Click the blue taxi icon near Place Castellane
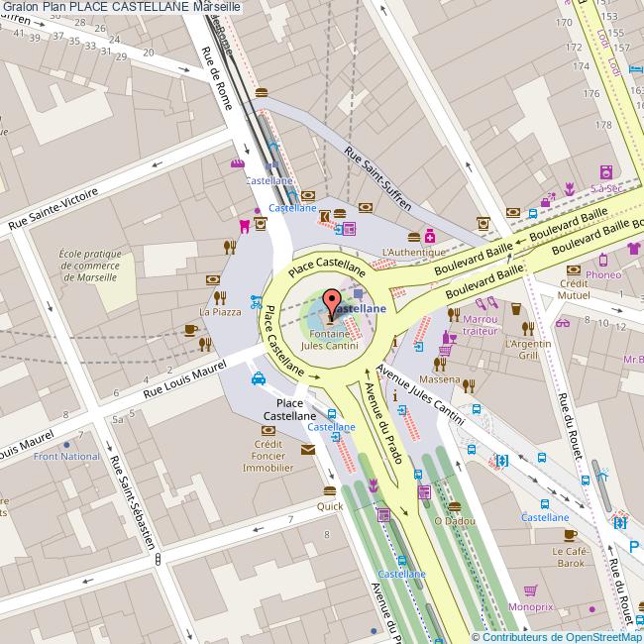644x644 pixels. pyautogui.click(x=258, y=377)
